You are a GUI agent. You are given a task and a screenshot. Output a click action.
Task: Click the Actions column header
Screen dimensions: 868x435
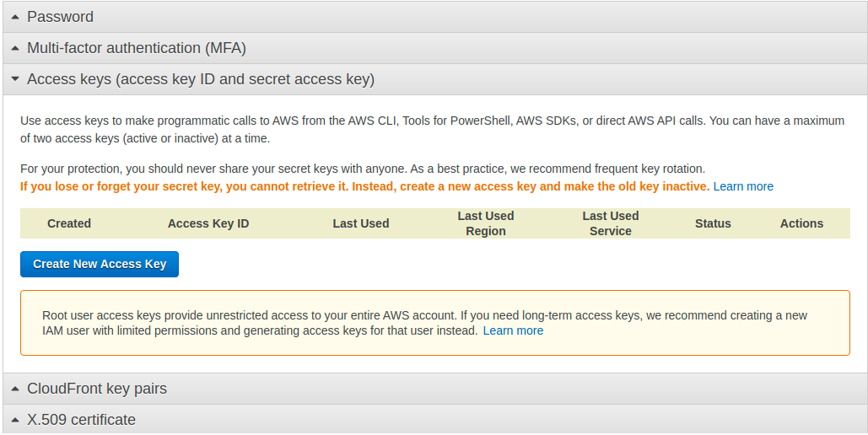point(801,223)
